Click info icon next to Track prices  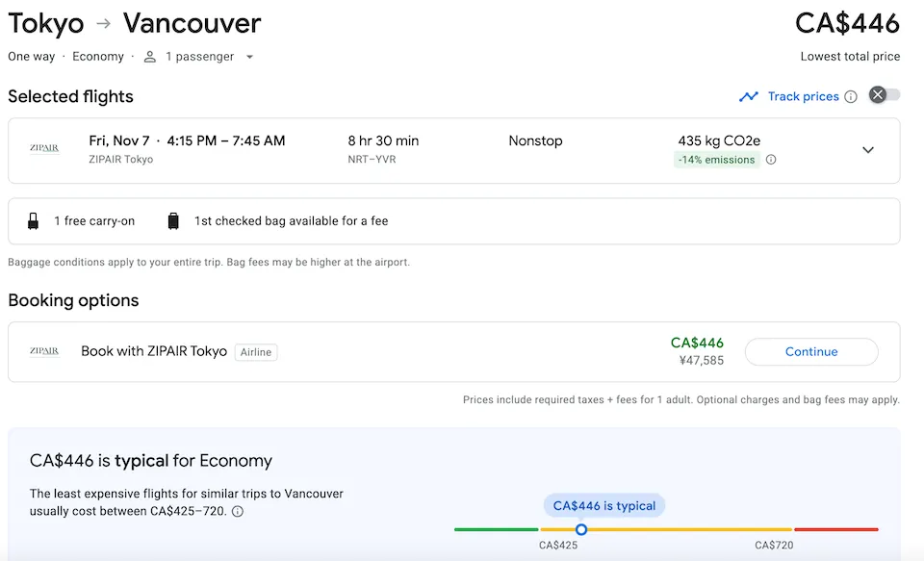[x=850, y=96]
